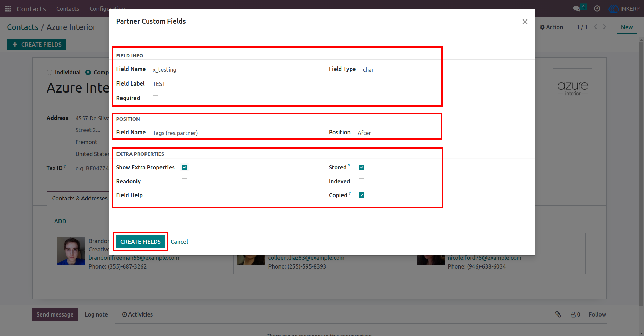
Task: Click Cancel in the dialog
Action: 179,242
